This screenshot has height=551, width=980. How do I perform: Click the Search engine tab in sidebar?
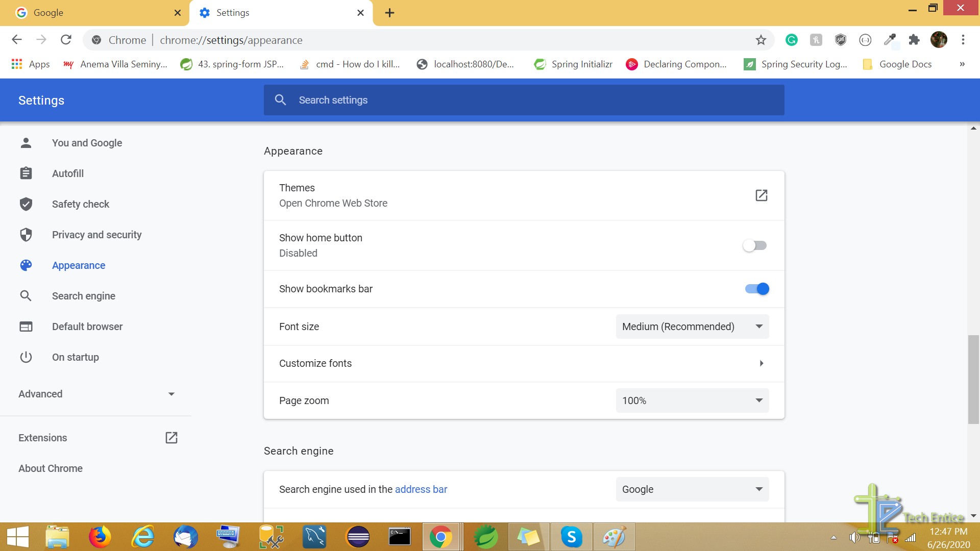(84, 296)
